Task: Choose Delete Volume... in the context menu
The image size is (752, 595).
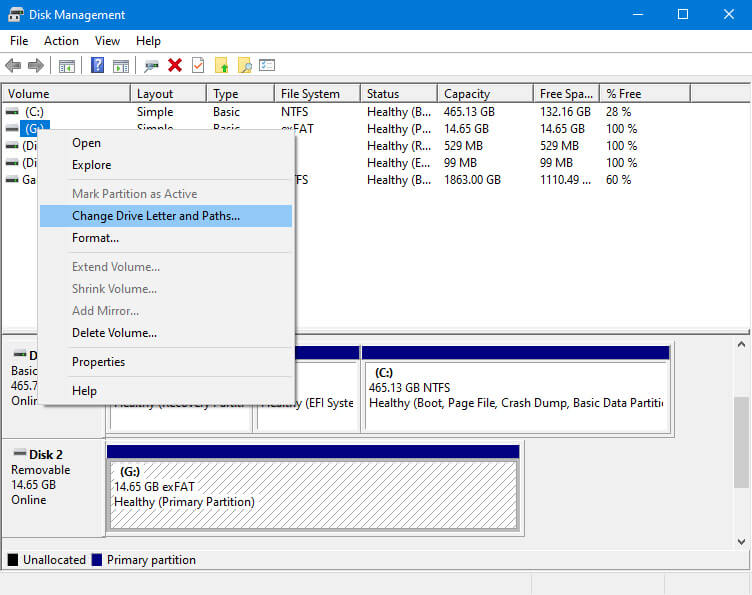Action: (166, 333)
